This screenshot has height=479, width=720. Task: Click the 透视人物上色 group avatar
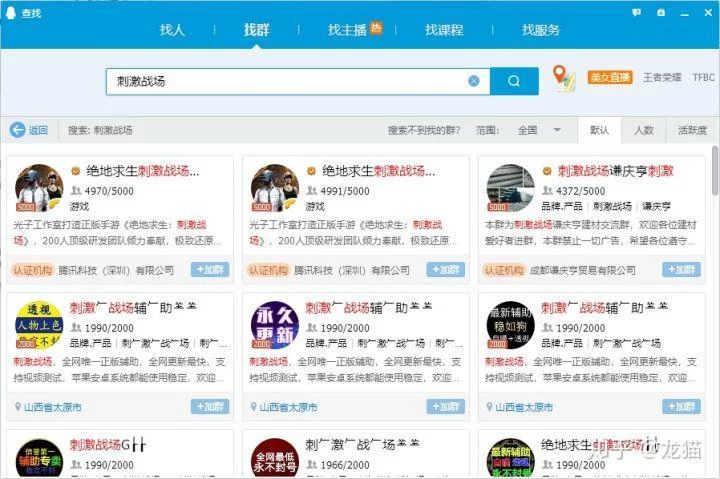pyautogui.click(x=40, y=325)
